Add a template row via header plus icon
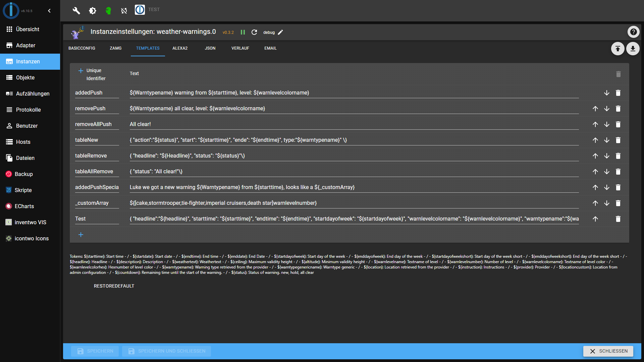 tap(81, 70)
